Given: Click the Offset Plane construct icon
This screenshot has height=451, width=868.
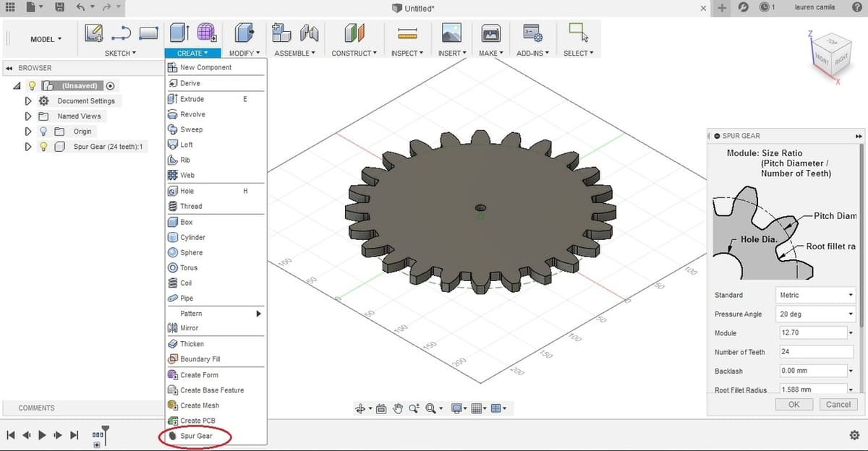Looking at the screenshot, I should [x=354, y=33].
